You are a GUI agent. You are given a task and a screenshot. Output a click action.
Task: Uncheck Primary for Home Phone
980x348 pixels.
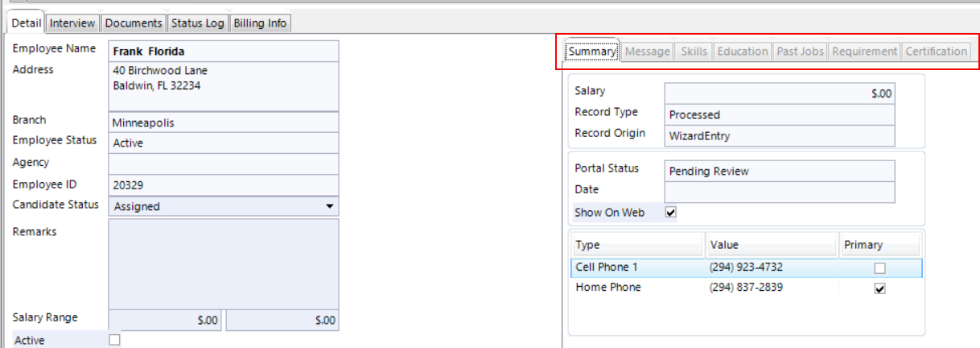(x=879, y=288)
